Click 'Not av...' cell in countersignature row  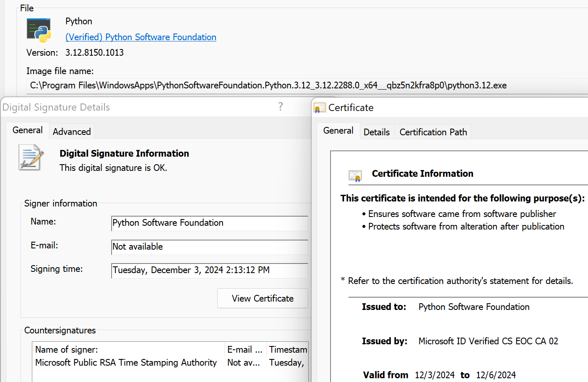point(244,363)
